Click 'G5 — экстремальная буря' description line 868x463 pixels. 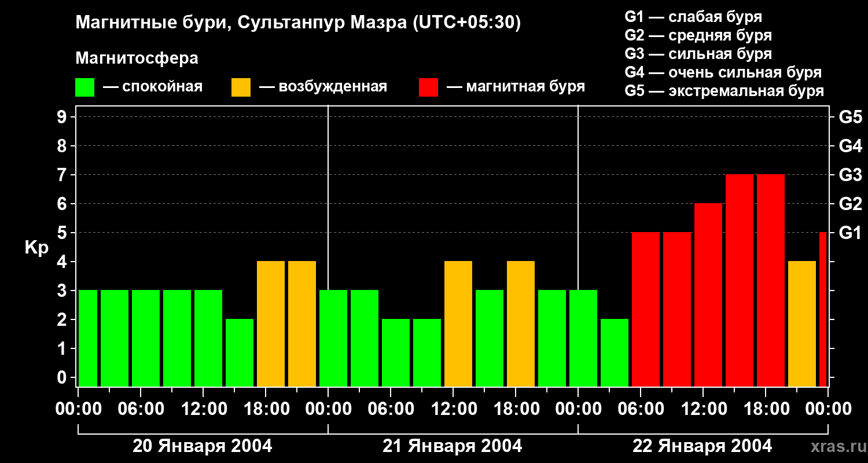pyautogui.click(x=724, y=91)
